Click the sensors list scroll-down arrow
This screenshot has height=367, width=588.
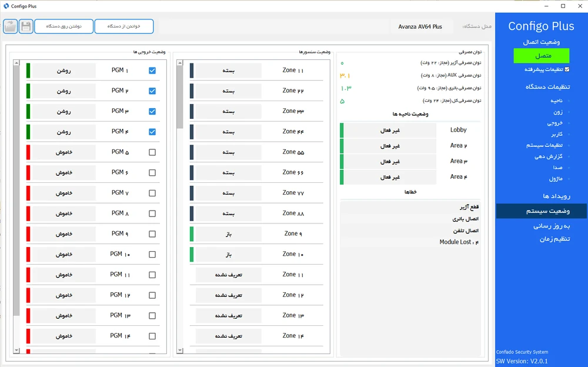point(179,351)
